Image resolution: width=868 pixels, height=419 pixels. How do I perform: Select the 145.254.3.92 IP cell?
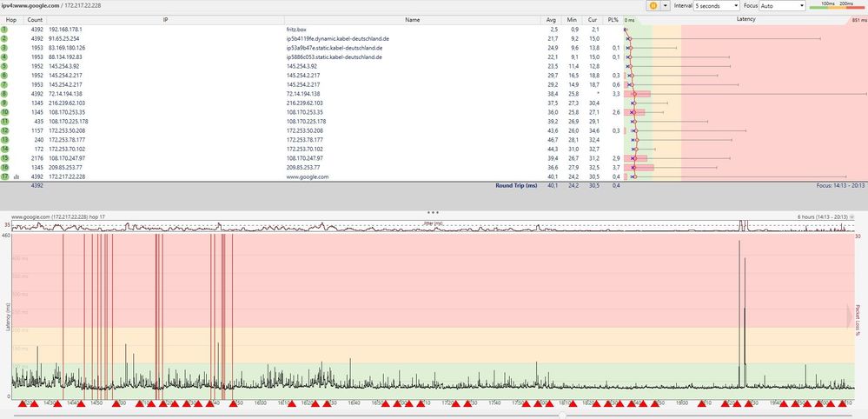[63, 66]
